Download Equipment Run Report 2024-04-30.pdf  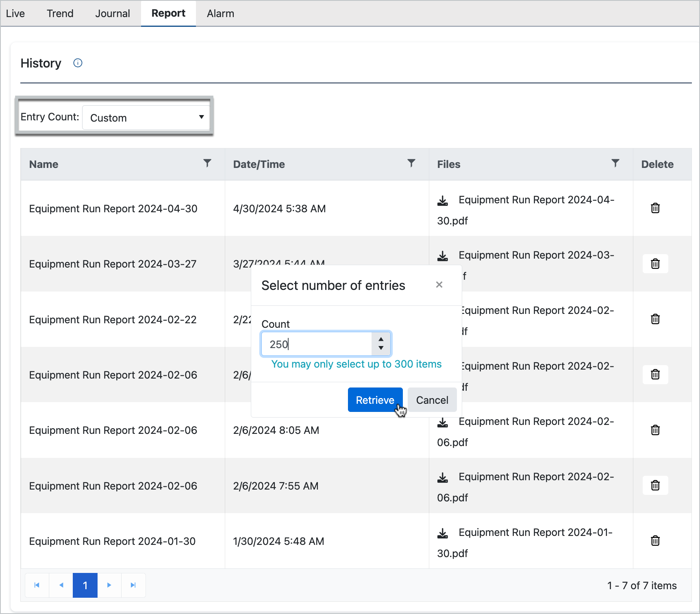pyautogui.click(x=443, y=201)
